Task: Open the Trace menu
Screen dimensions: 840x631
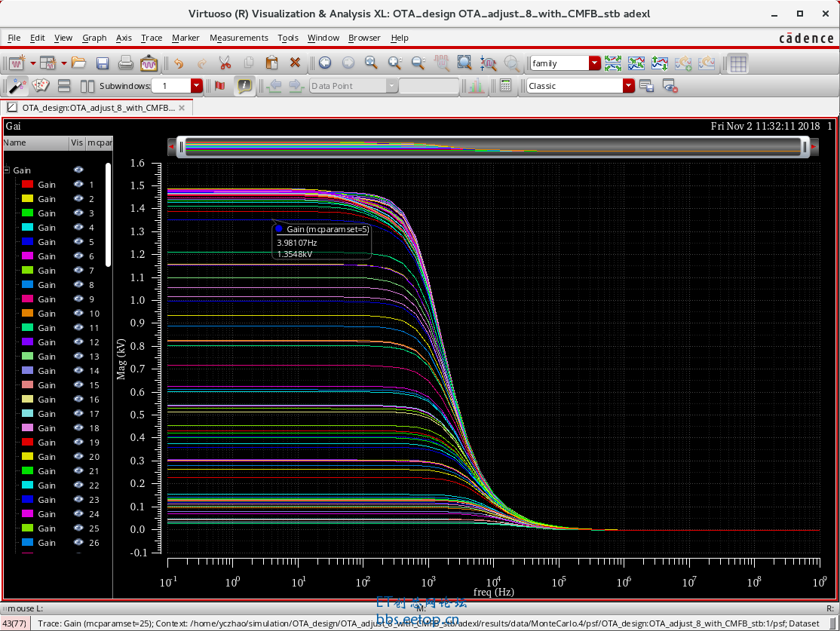Action: tap(152, 38)
